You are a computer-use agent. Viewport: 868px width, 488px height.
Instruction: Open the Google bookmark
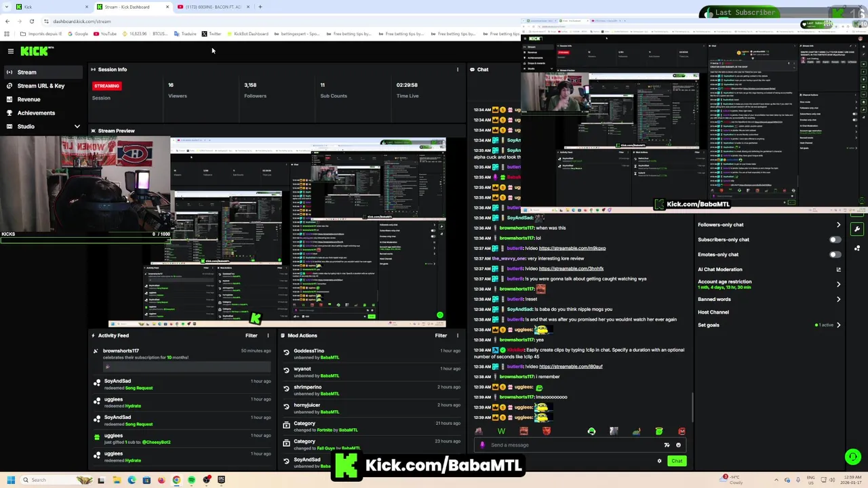pos(77,34)
